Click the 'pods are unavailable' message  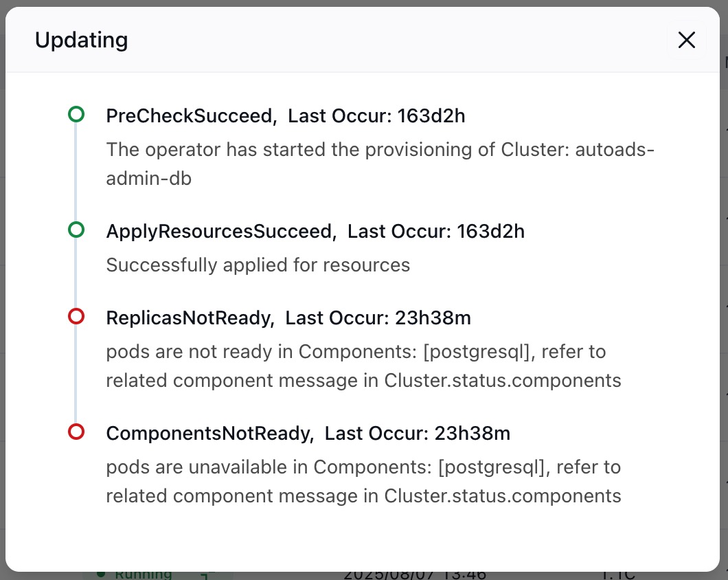pos(363,482)
